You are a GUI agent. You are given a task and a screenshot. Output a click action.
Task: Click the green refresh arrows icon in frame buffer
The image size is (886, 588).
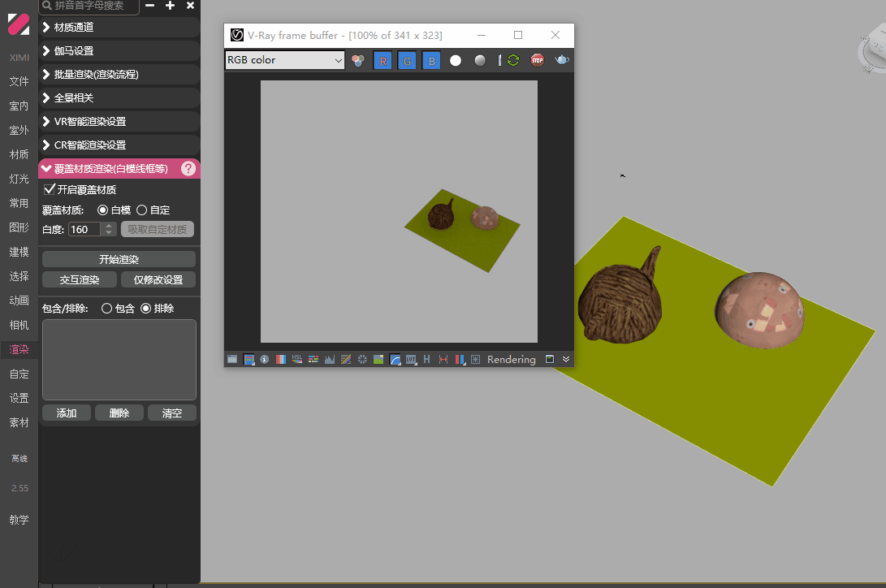pyautogui.click(x=513, y=60)
